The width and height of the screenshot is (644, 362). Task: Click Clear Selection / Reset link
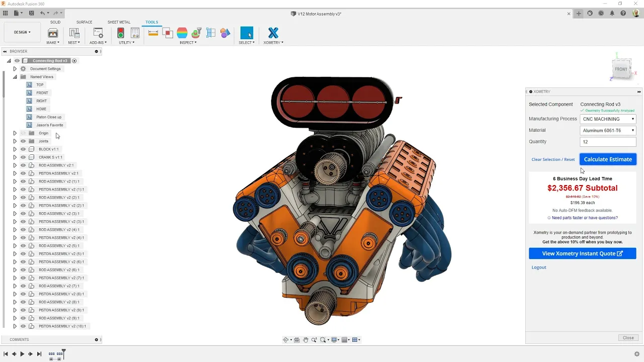click(553, 159)
